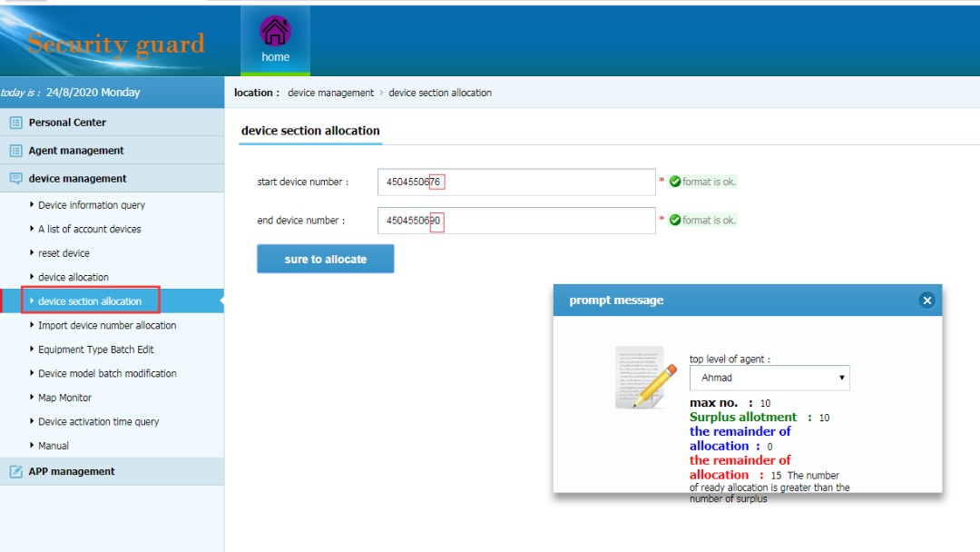Expand the Personal Center section
This screenshot has width=980, height=552.
(x=112, y=123)
